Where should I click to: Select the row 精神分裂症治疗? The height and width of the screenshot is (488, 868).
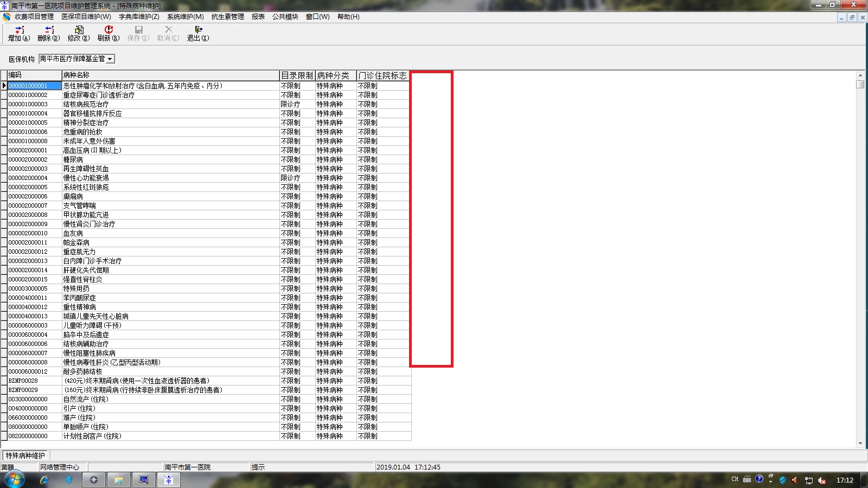209,123
